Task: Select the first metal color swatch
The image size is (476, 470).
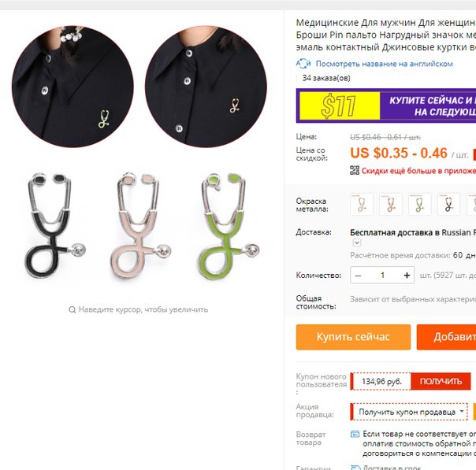Action: pos(362,205)
